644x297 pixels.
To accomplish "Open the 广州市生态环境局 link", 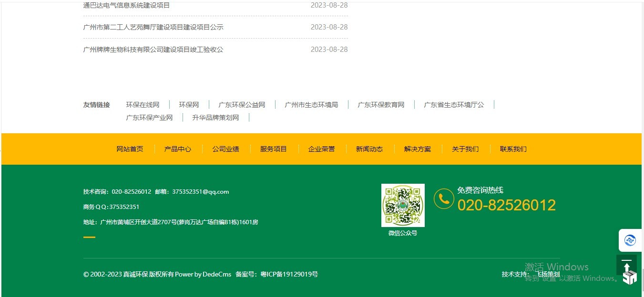I will click(311, 105).
